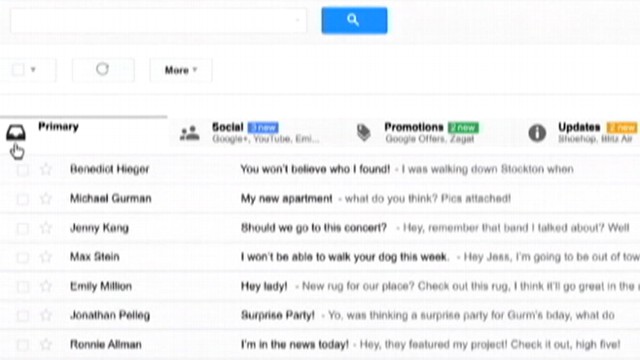Viewport: 640px width, 360px height.
Task: Select the Jenny Kang email checkbox
Action: 23,228
